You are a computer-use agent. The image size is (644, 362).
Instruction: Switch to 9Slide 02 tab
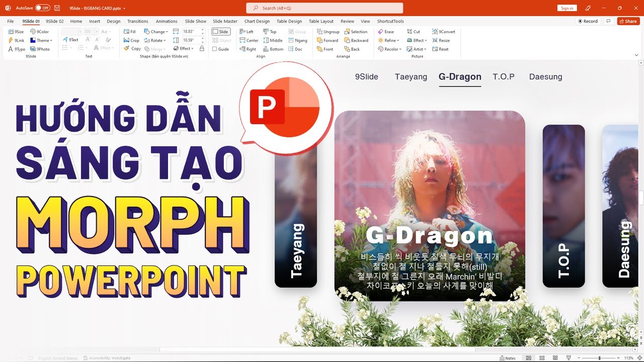pyautogui.click(x=55, y=21)
